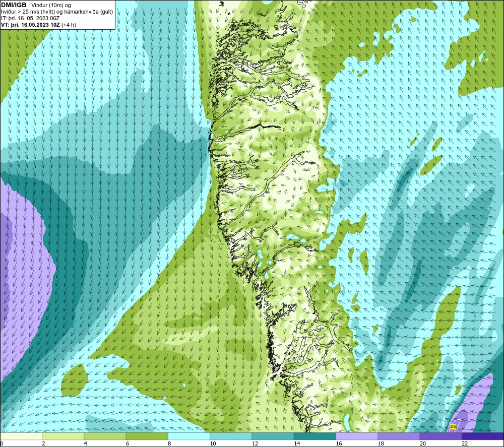504x447 pixels.
Task: Click the 'hviður > 25 m/s (hvítt)' text
Action: point(28,12)
